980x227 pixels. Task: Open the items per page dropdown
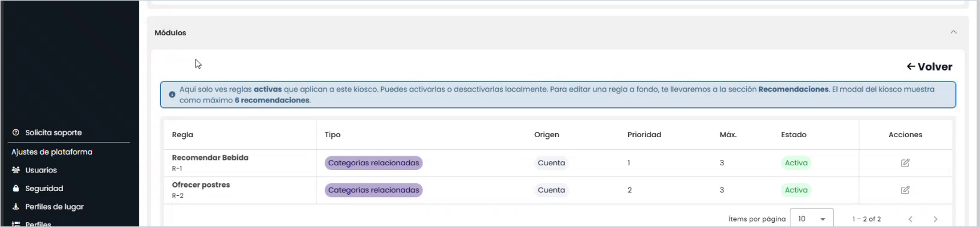click(x=812, y=219)
